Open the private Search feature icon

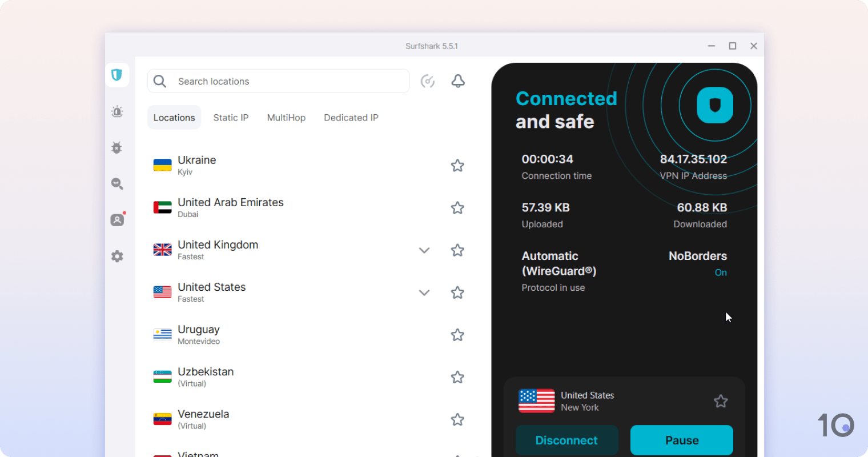point(117,183)
